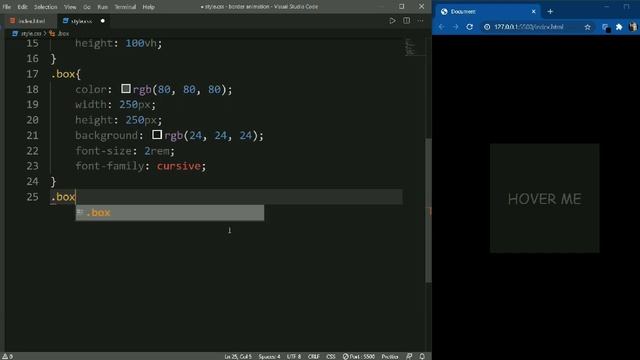Click CSS language mode in status bar
This screenshot has width=640, height=360.
[x=331, y=356]
